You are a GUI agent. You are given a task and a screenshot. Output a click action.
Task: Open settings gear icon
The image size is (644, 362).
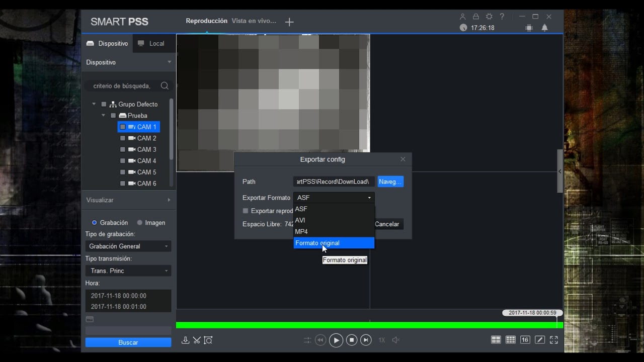tap(489, 17)
